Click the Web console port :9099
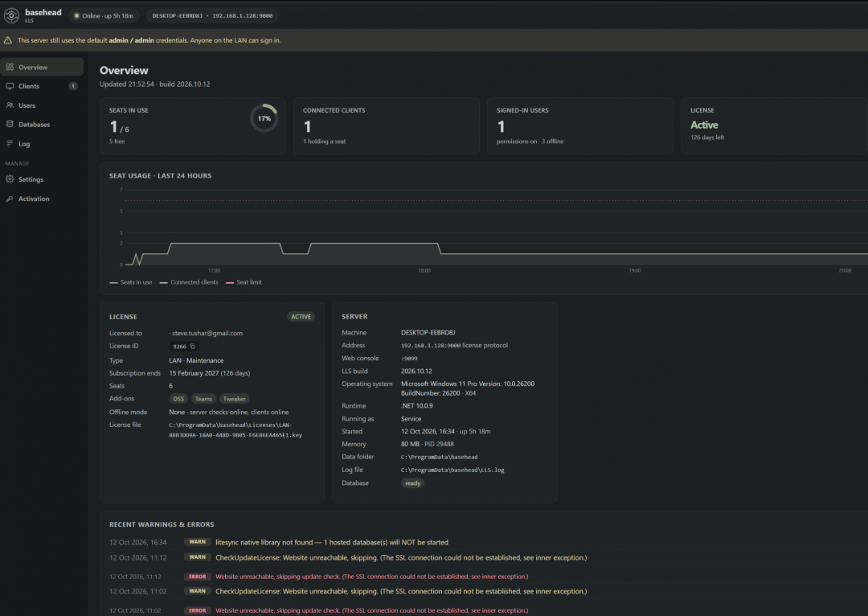868x616 pixels. [409, 359]
